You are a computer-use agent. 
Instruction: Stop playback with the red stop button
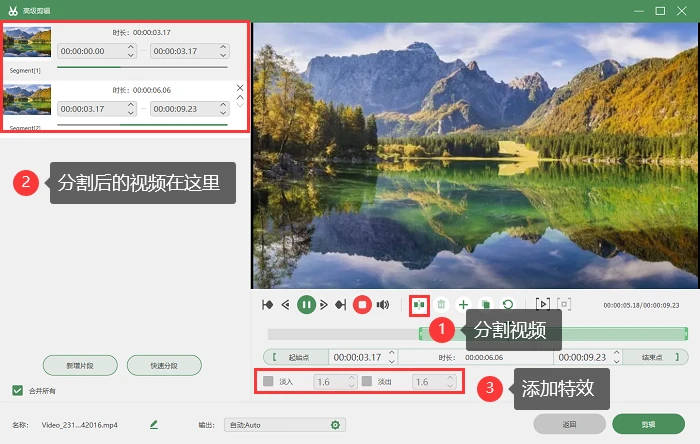tap(362, 305)
